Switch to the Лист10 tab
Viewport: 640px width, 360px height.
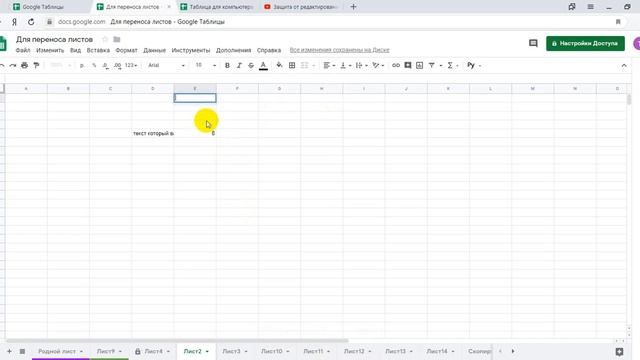click(x=271, y=351)
